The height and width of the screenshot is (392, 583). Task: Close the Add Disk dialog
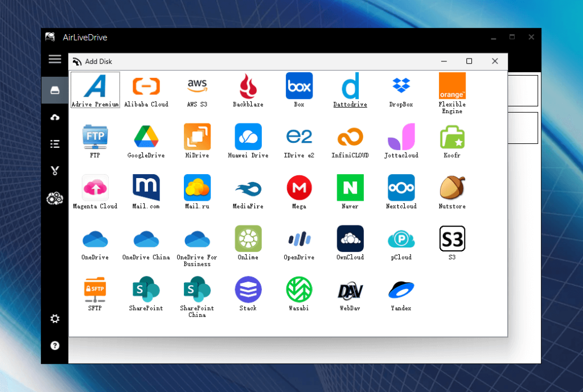pos(495,61)
